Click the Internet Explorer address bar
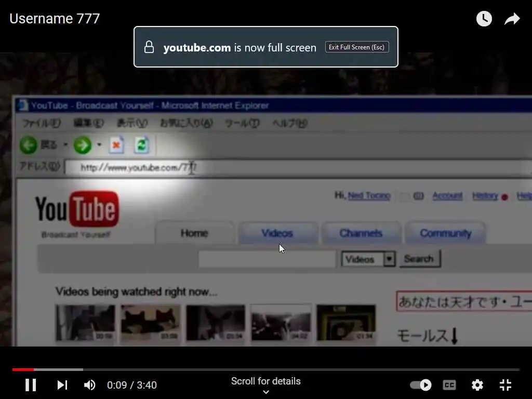This screenshot has height=399, width=532. click(299, 168)
